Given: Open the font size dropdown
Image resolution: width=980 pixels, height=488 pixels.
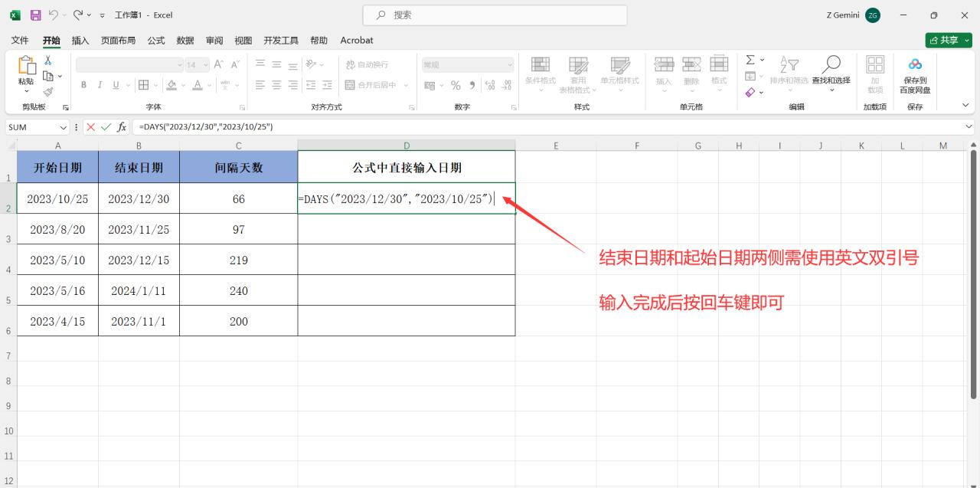Looking at the screenshot, I should click(204, 64).
